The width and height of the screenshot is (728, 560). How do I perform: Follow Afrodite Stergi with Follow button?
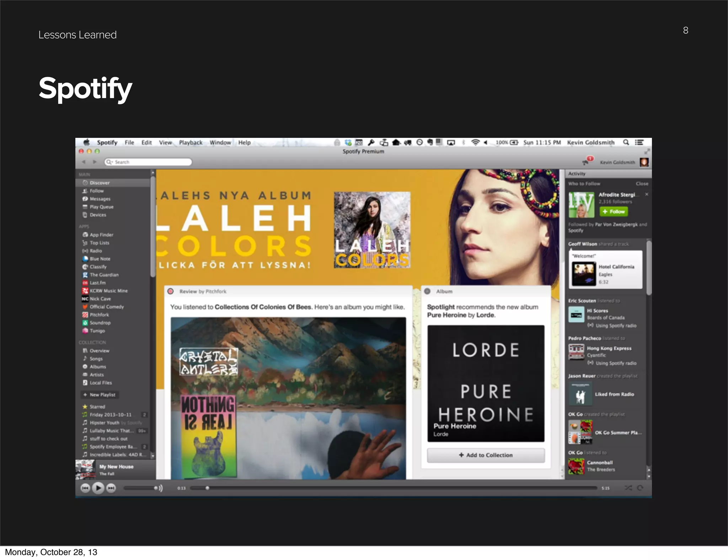click(x=614, y=211)
